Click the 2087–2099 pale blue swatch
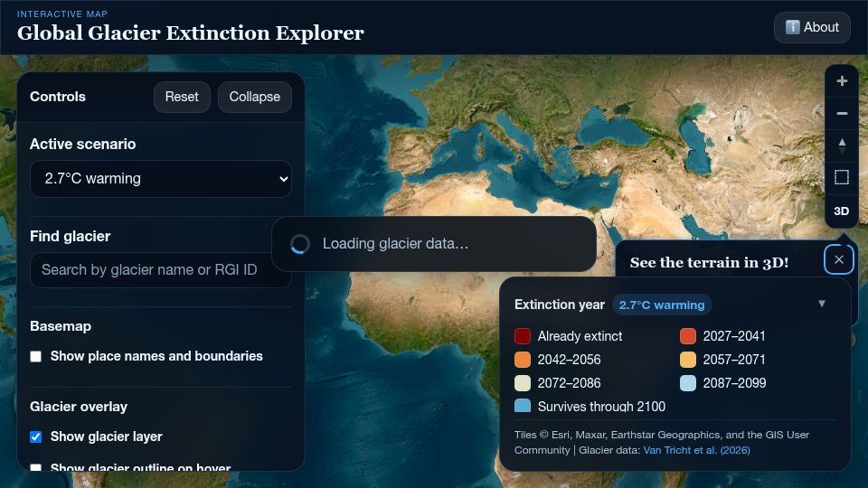 pos(687,383)
